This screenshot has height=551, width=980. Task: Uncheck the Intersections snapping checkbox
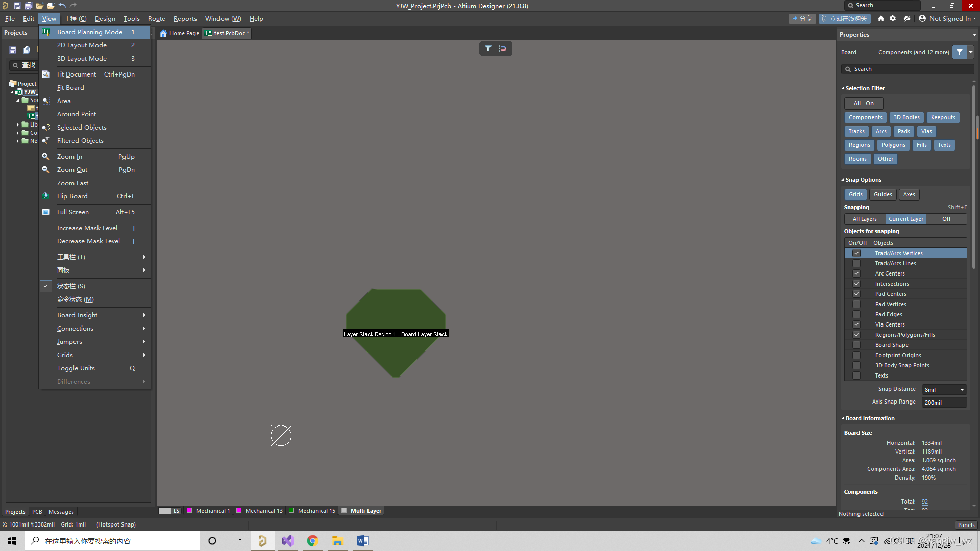pyautogui.click(x=856, y=284)
